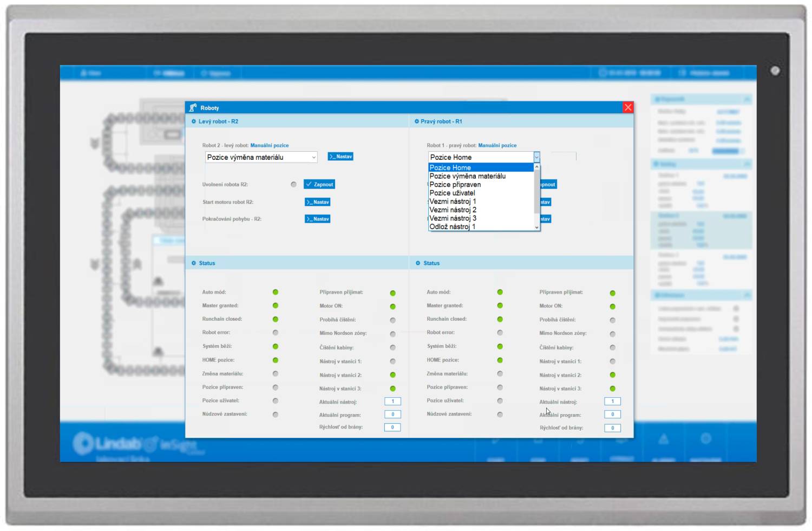
Task: Click the 'Núdzové zastavení' indicator for right robot
Action: tap(499, 415)
